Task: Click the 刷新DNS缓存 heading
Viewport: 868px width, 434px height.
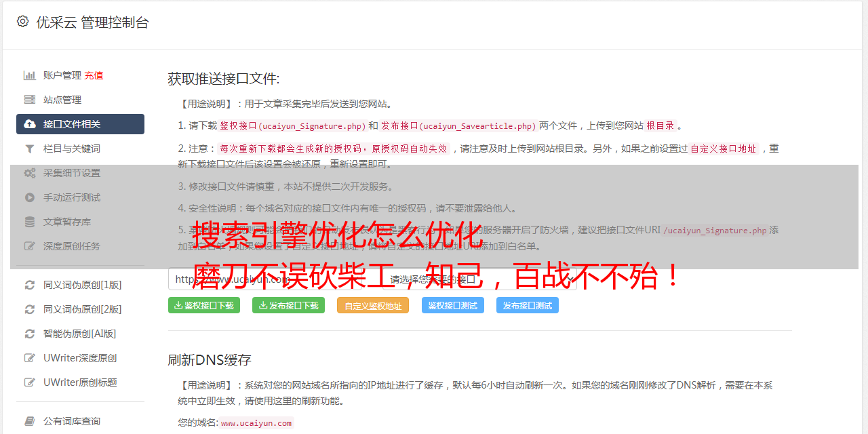Action: (x=210, y=360)
